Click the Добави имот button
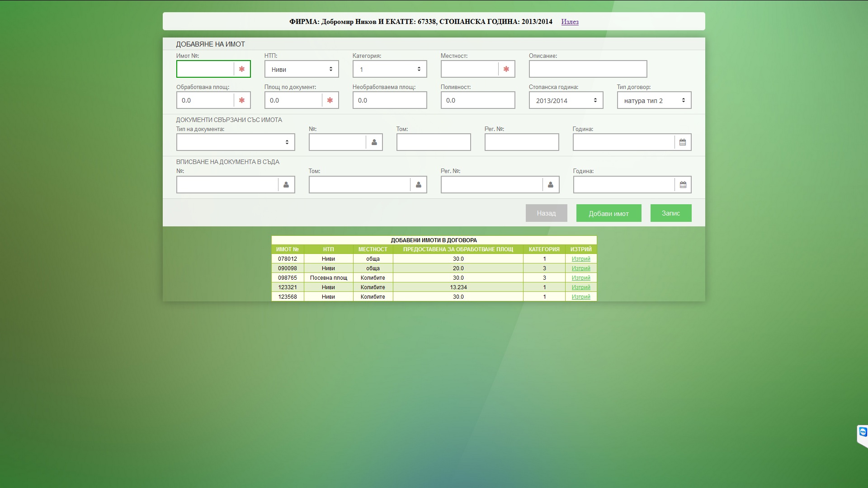Image resolution: width=868 pixels, height=488 pixels. coord(609,213)
